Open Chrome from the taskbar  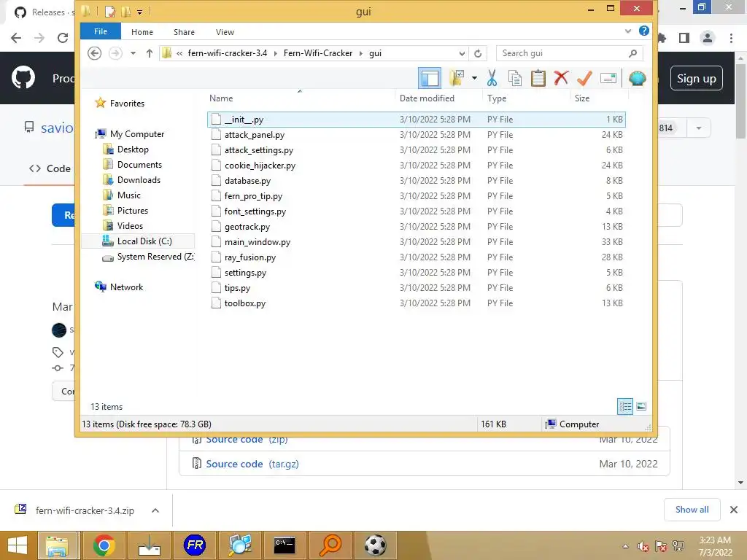pyautogui.click(x=104, y=545)
